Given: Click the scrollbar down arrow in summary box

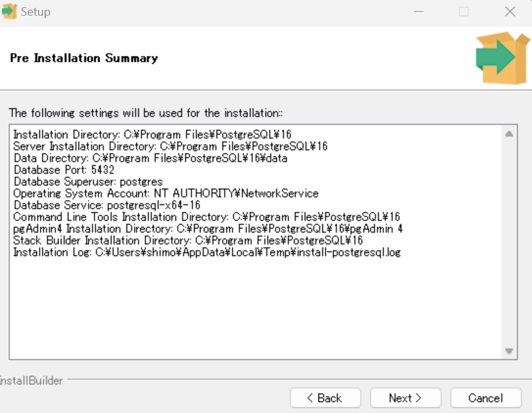Looking at the screenshot, I should (509, 351).
